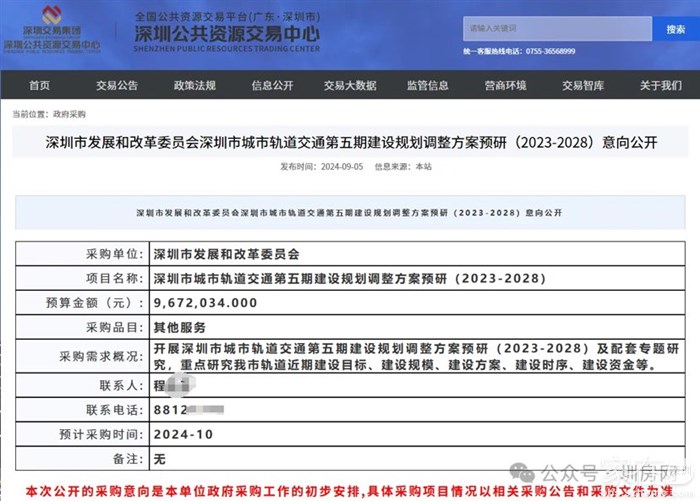Click the service hotline number 0755-36568999
700x501 pixels.
547,51
